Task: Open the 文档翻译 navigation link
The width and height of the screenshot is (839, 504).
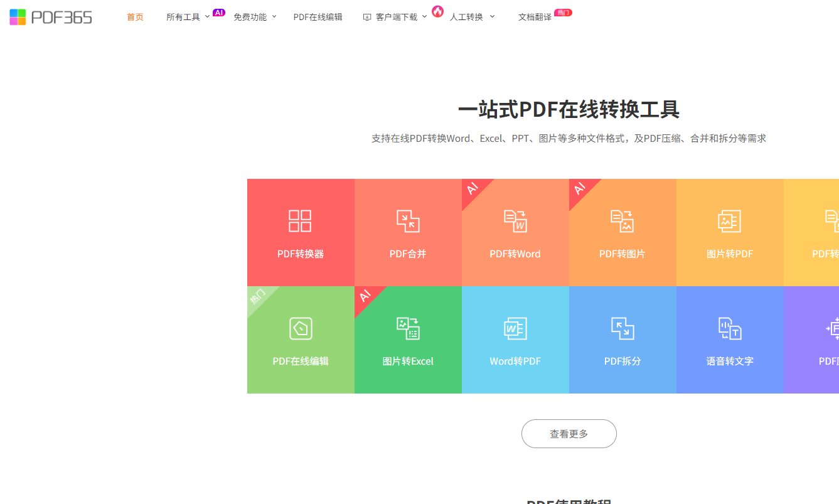Action: (535, 17)
